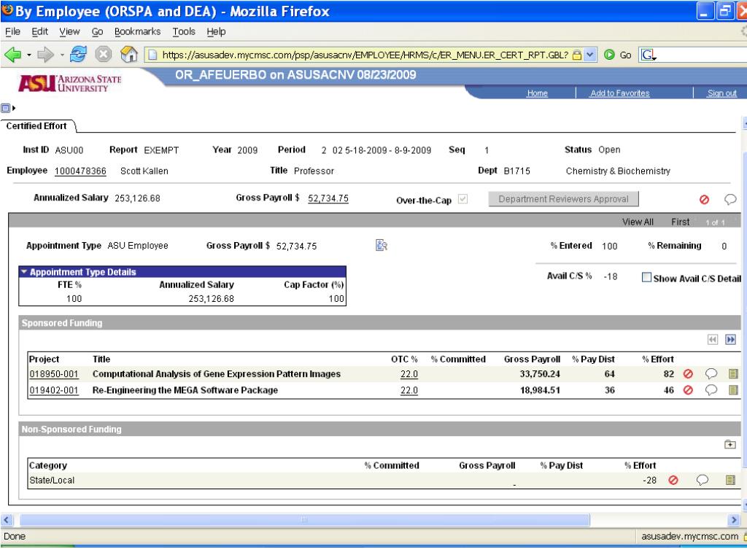The height and width of the screenshot is (560, 747).
Task: Toggle the Over-the-Cap checkbox
Action: tap(462, 199)
